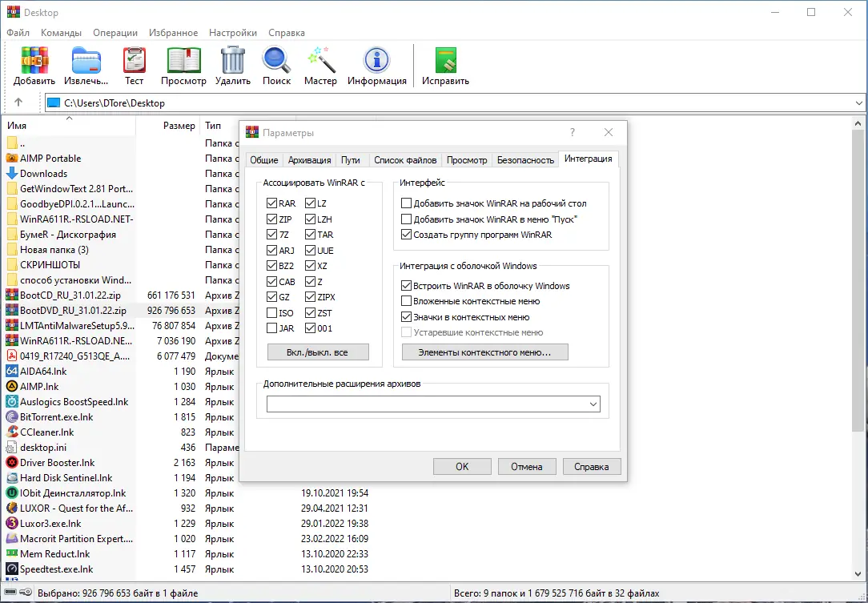Expand Дополнительные расширения архивов dropdown arrow

pos(593,404)
